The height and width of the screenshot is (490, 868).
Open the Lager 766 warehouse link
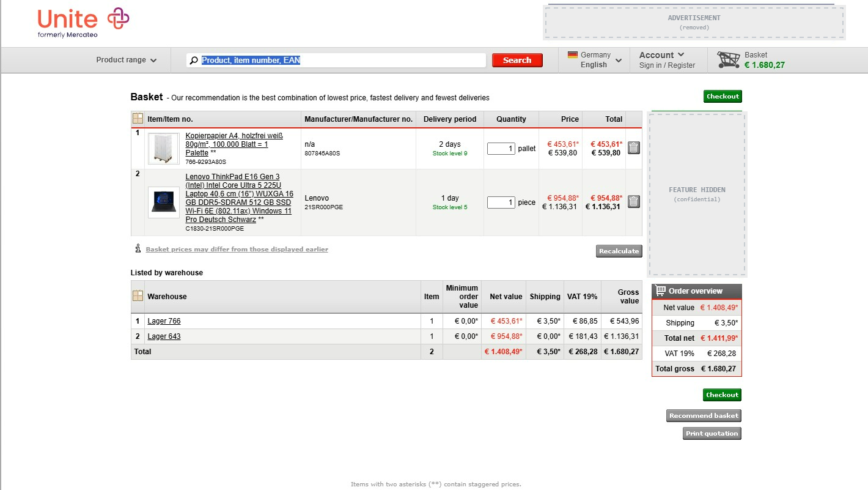click(164, 321)
